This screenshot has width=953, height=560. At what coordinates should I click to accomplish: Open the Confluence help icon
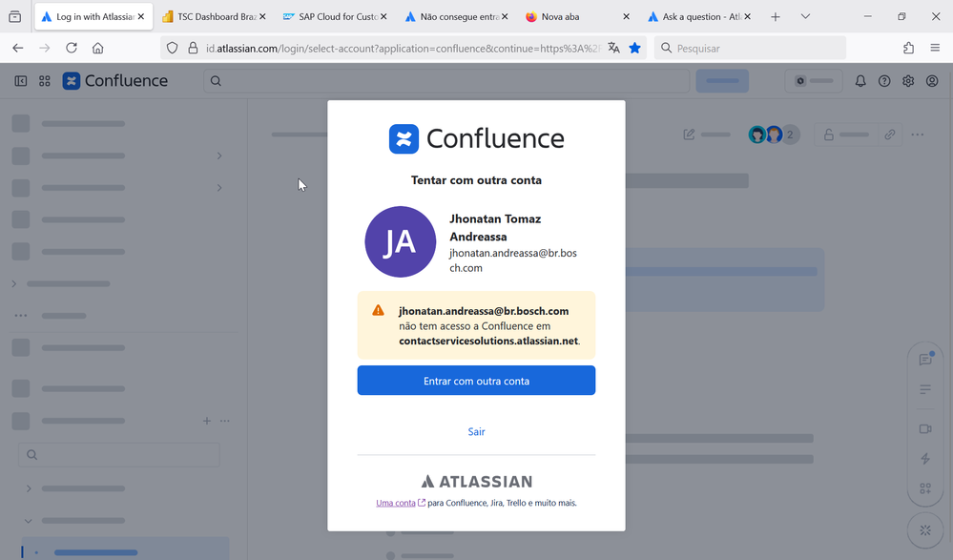click(x=884, y=81)
